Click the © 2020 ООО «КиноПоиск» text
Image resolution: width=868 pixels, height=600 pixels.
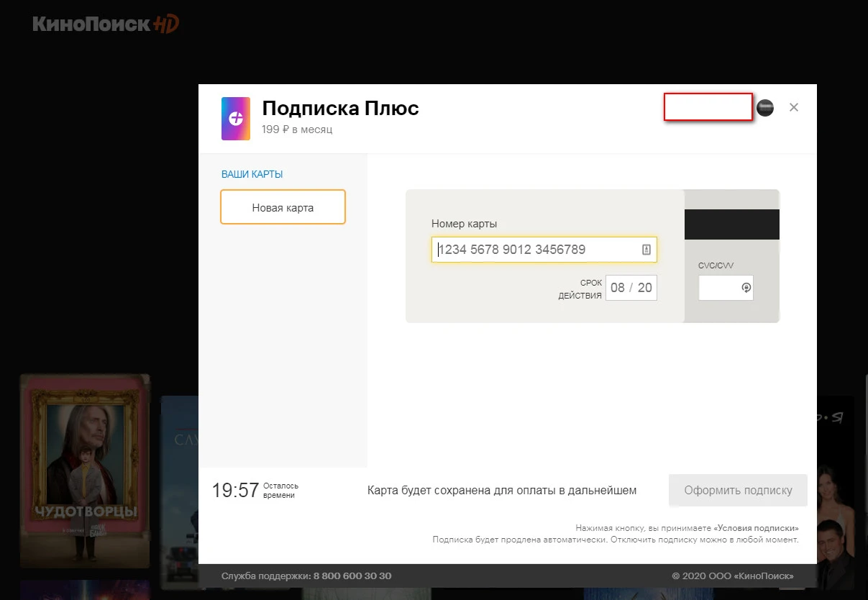coord(733,576)
